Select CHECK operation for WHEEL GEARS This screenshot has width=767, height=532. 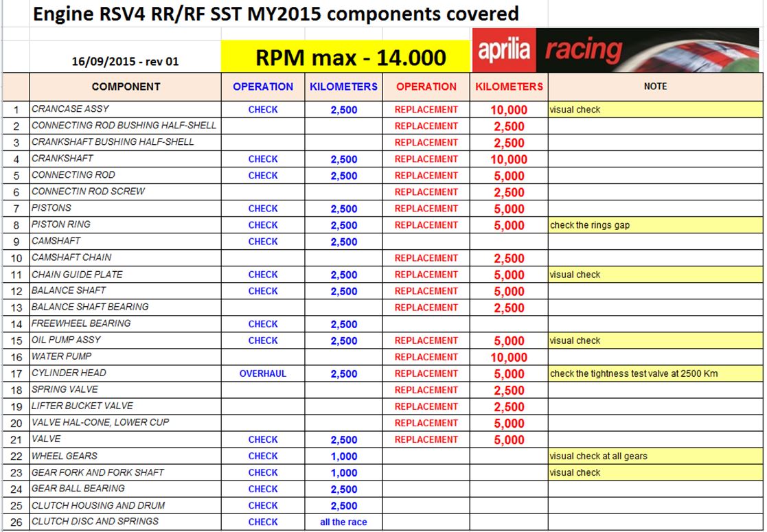(x=262, y=456)
